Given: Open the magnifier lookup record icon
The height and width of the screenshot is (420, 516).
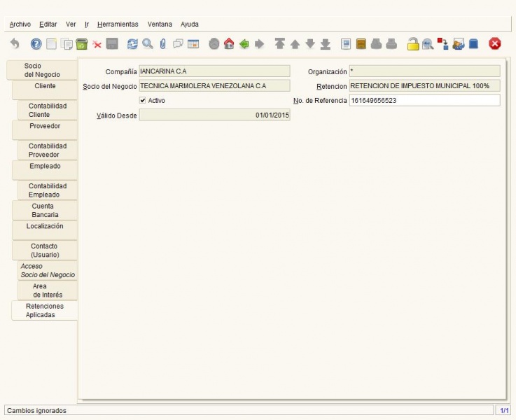Looking at the screenshot, I should coord(148,43).
